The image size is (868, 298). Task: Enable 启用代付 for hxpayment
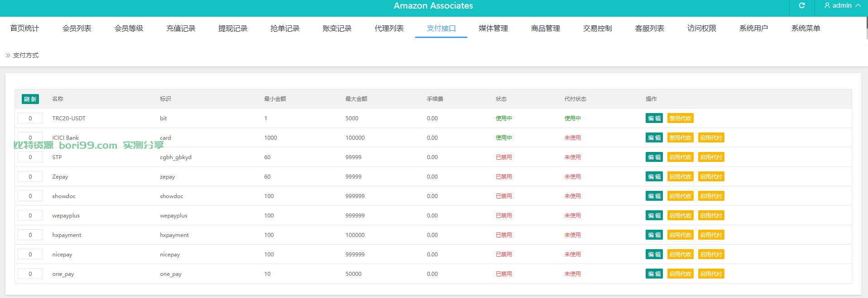[711, 235]
